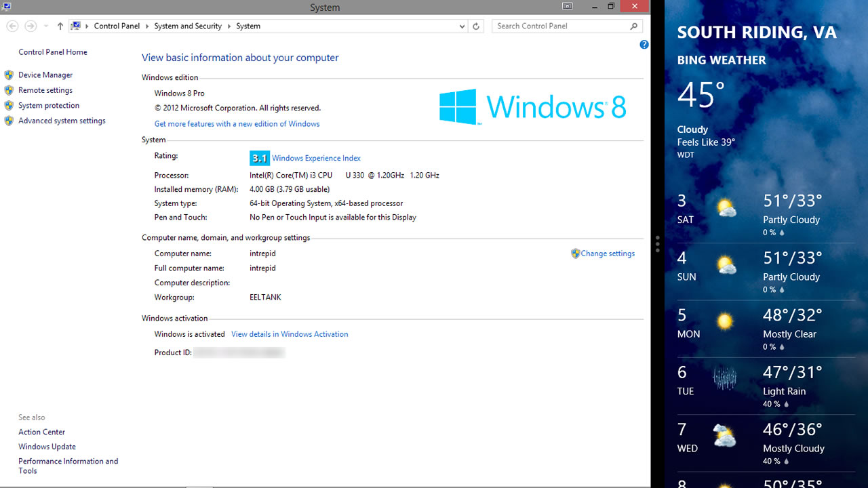Click the search magnifier icon
Viewport: 868px width, 488px height.
pyautogui.click(x=634, y=26)
